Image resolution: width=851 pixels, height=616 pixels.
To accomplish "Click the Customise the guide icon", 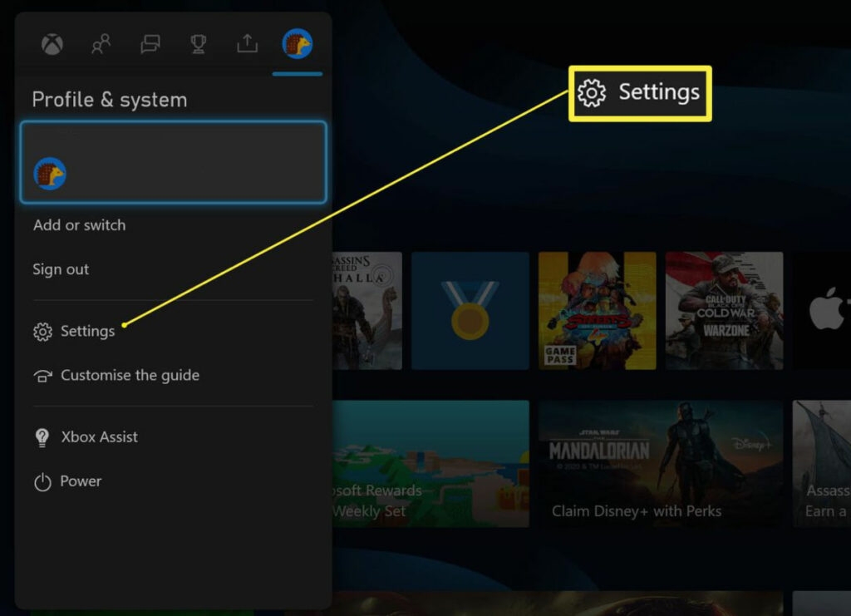I will (x=43, y=376).
